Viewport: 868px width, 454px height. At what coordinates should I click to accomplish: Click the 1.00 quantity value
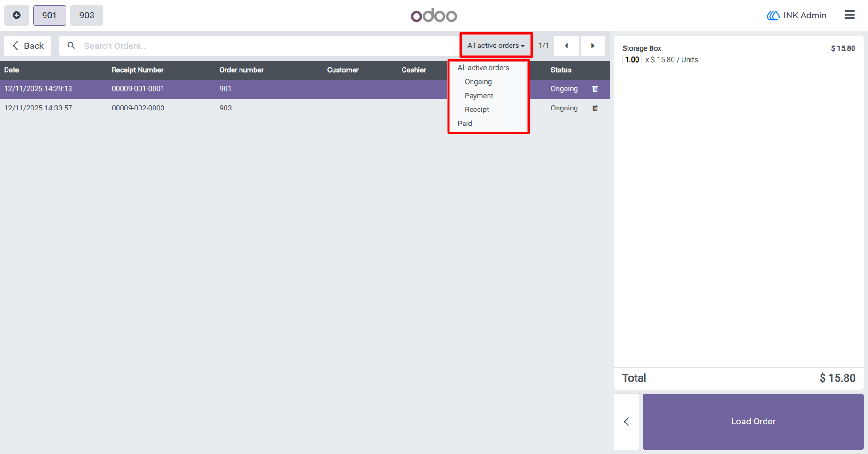632,60
